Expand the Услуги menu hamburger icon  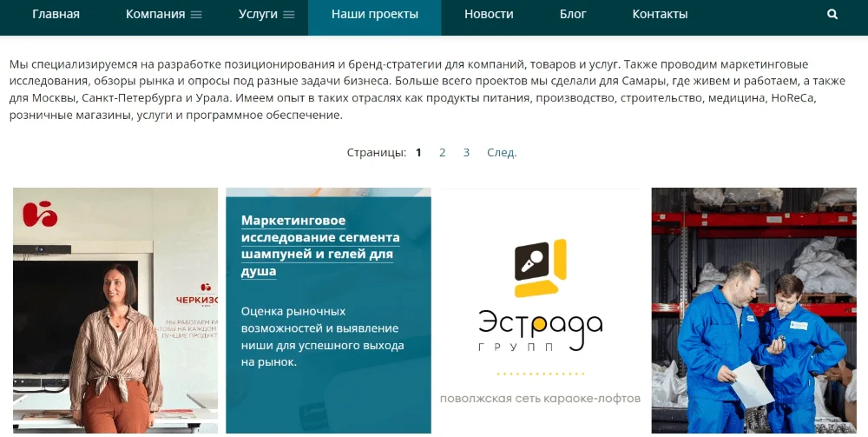(288, 15)
